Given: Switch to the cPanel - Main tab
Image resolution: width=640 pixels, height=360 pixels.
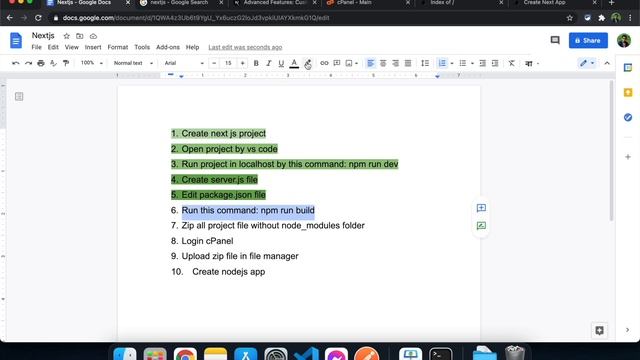Looking at the screenshot, I should [x=367, y=3].
